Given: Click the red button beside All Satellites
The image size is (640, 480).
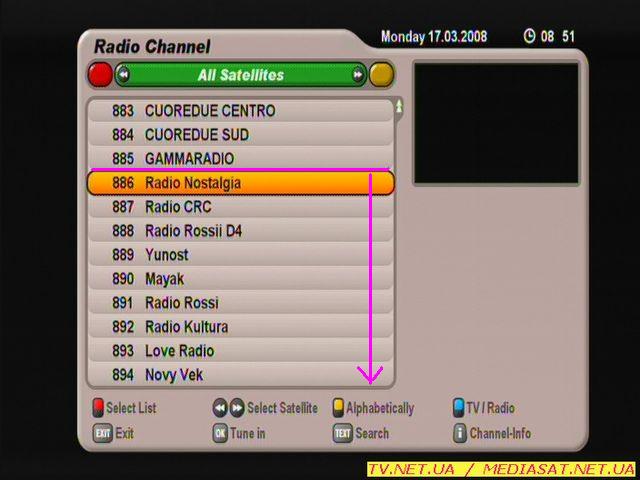Looking at the screenshot, I should tap(100, 74).
